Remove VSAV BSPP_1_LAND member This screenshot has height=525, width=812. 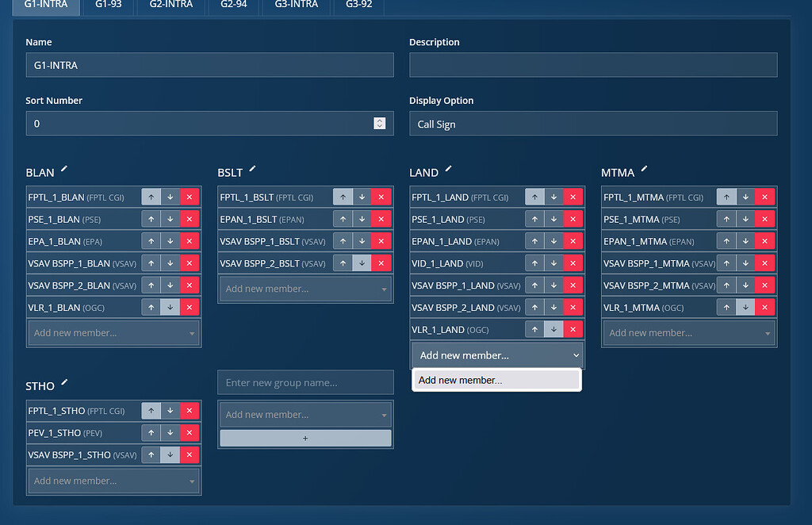coord(573,285)
